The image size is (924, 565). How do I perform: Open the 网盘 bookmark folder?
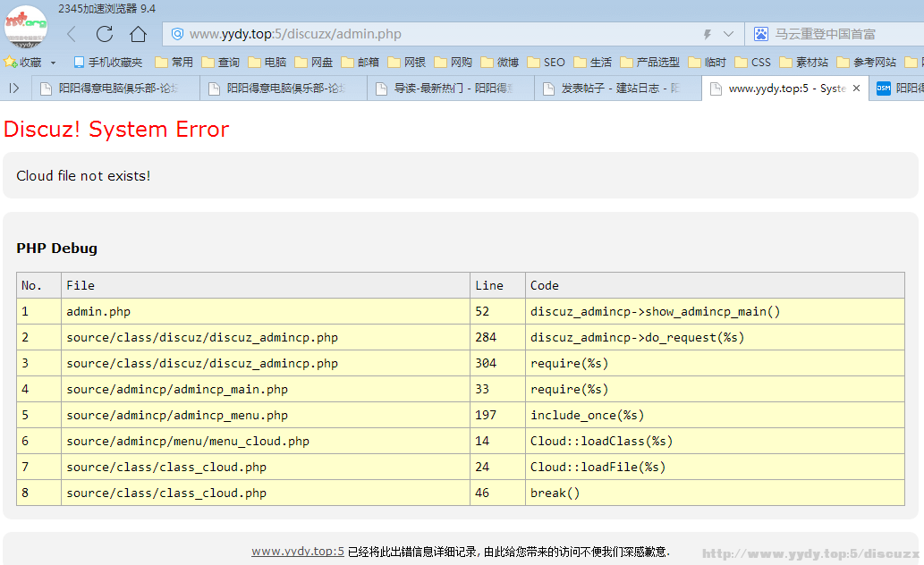click(x=313, y=62)
